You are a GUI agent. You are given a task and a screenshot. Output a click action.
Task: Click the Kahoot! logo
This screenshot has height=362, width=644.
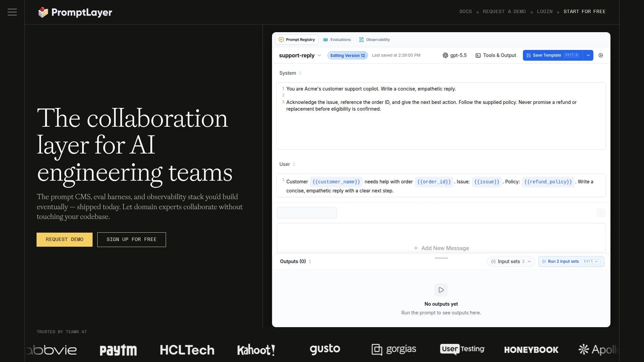tap(256, 350)
